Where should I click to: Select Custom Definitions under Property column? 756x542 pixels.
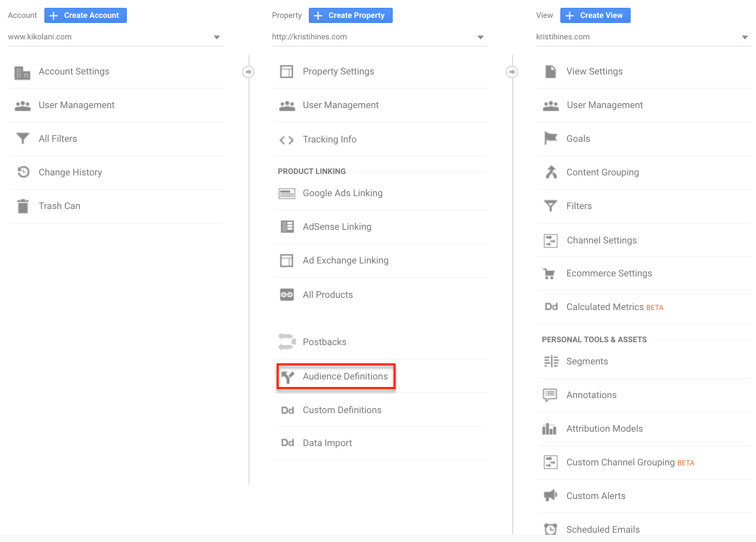point(341,409)
